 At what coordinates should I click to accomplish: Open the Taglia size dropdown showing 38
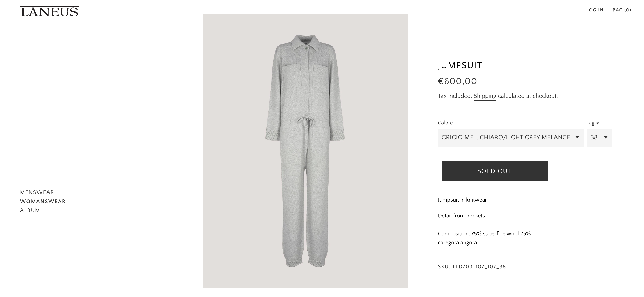(x=599, y=138)
